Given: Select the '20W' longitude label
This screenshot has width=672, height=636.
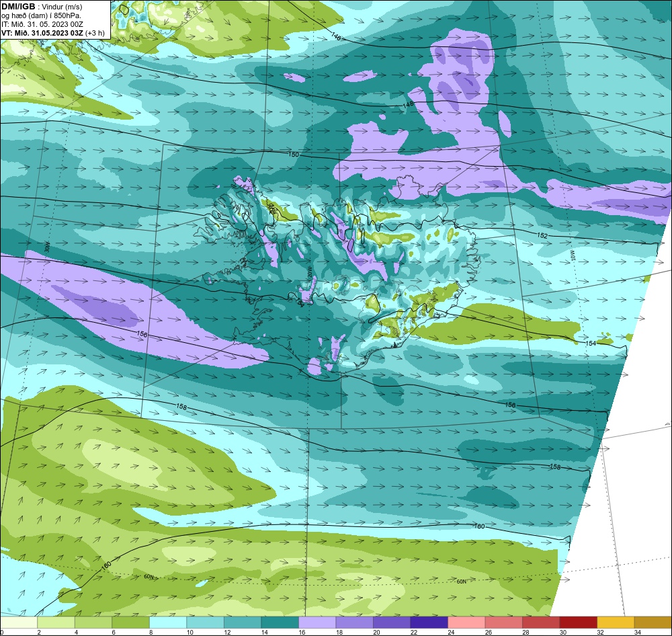Looking at the screenshot, I should (x=310, y=272).
